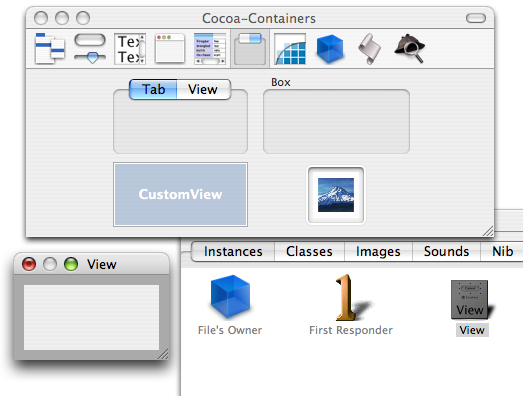The height and width of the screenshot is (396, 523).
Task: Click the View segment of the tab view
Action: click(x=203, y=89)
